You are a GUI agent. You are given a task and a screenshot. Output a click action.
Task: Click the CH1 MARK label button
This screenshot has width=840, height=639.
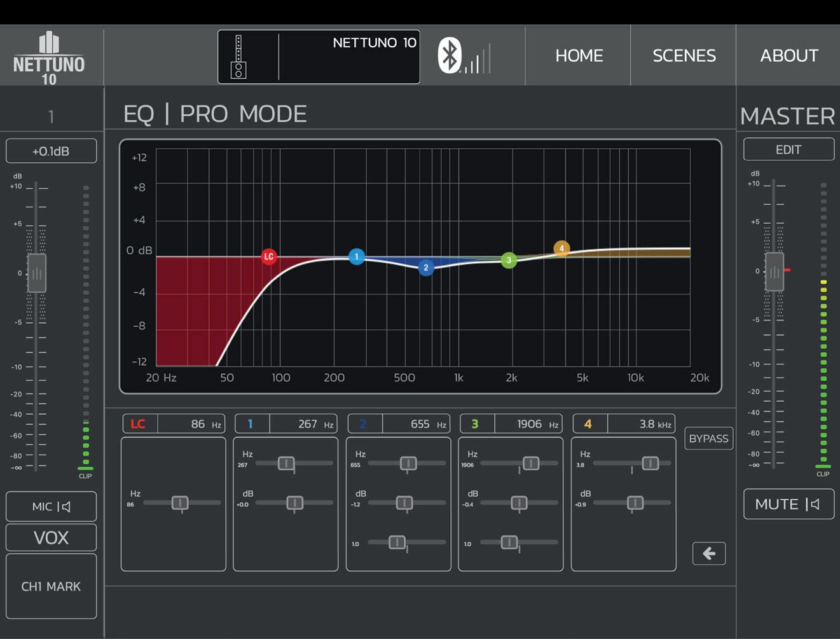52,586
